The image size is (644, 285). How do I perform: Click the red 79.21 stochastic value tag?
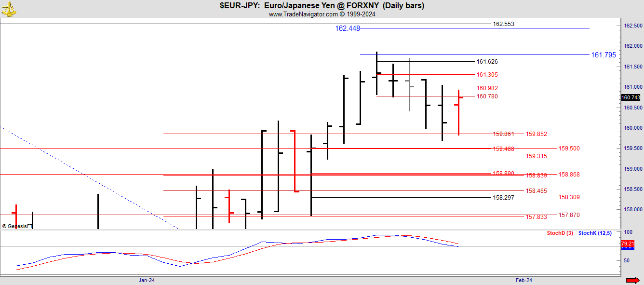point(628,243)
